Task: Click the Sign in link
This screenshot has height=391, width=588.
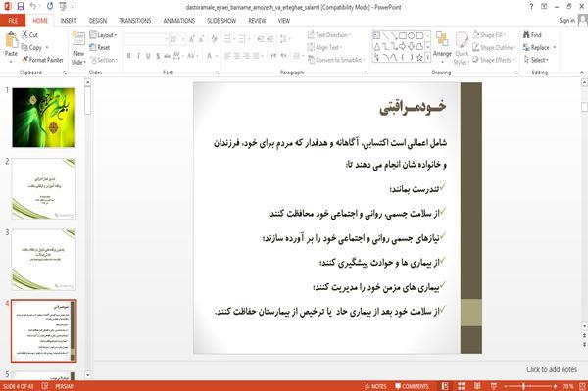Action: pos(566,21)
